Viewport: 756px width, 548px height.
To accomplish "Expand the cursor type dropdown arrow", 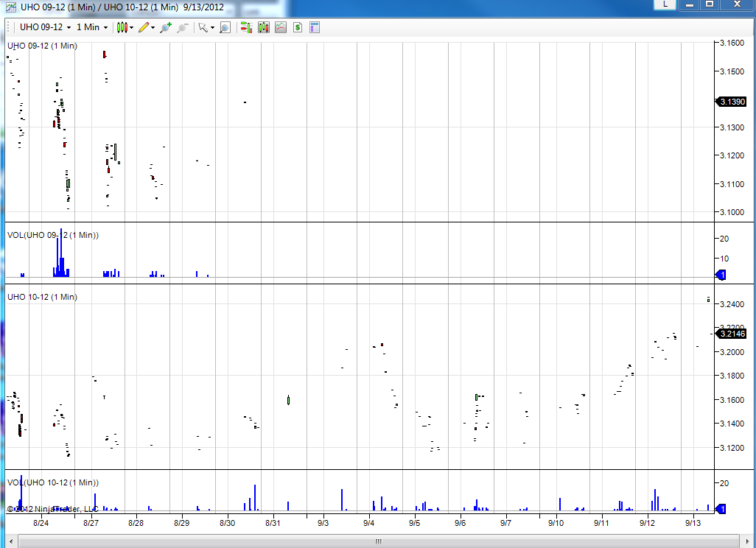I will click(x=213, y=27).
